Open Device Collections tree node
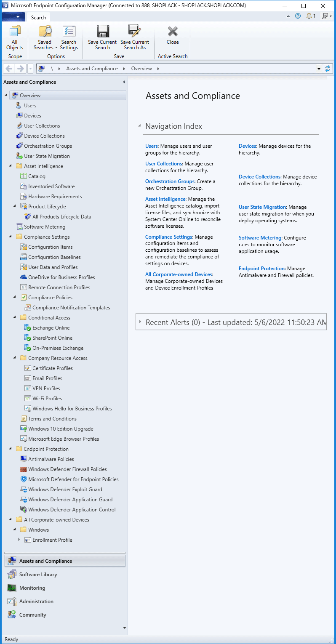Viewport: 336px width, 644px height. click(44, 136)
